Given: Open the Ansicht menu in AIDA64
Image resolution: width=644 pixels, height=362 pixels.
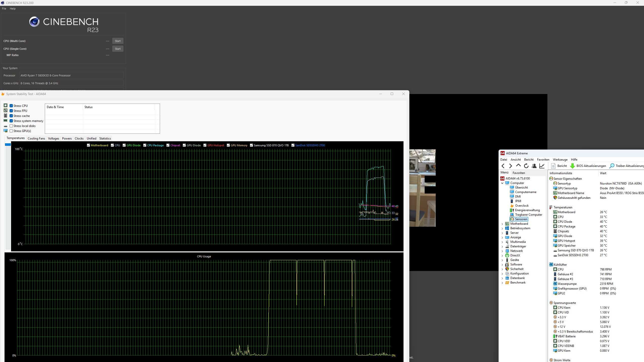Looking at the screenshot, I should pyautogui.click(x=516, y=160).
